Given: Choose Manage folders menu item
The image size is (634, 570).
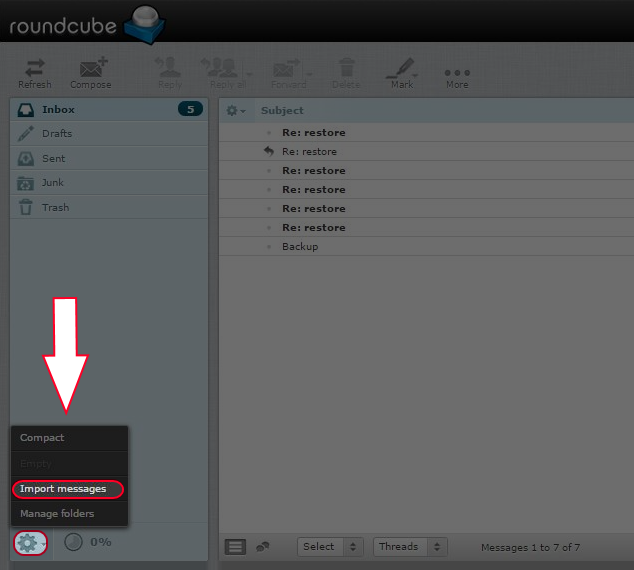Looking at the screenshot, I should tap(70, 514).
